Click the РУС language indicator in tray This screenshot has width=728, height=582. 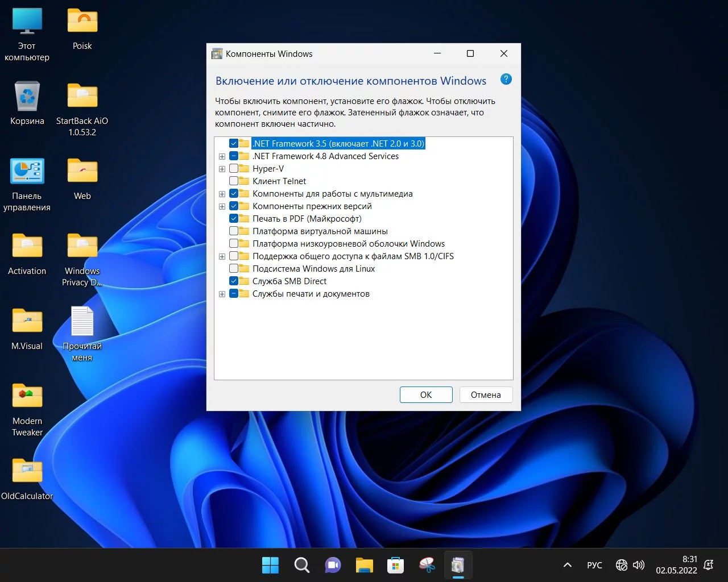(x=594, y=565)
